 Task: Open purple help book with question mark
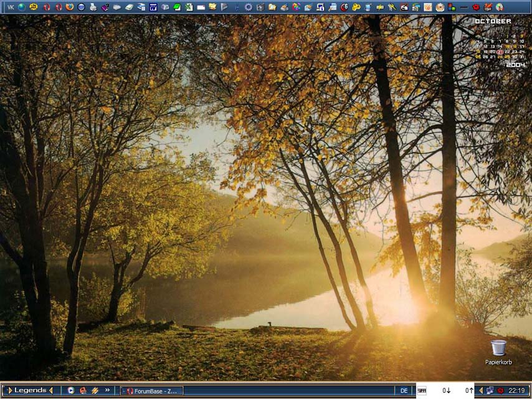click(105, 7)
